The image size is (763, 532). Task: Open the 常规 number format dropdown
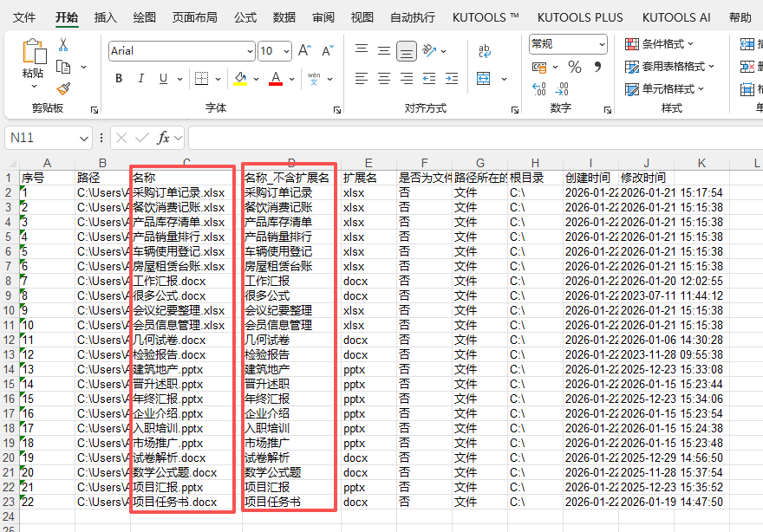coord(567,44)
